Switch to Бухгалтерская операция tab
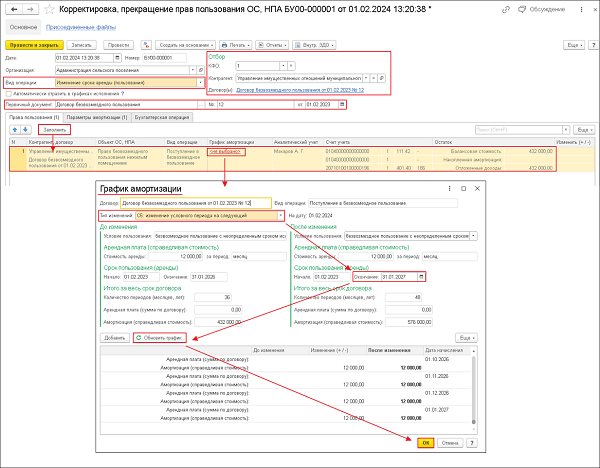 pos(162,117)
